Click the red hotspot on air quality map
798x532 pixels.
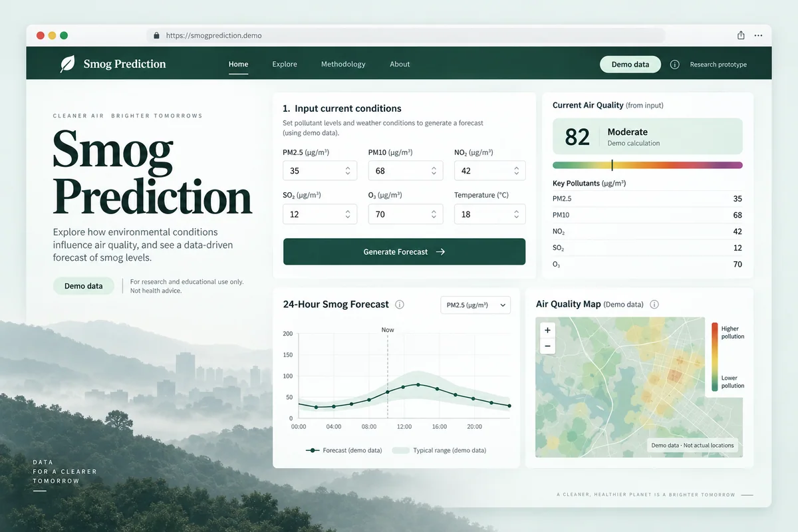[x=675, y=376]
